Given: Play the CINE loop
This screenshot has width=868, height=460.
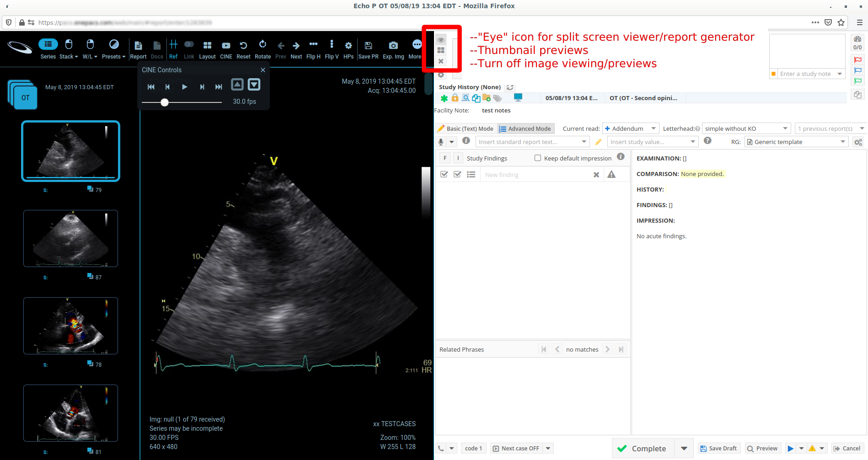Looking at the screenshot, I should point(184,87).
